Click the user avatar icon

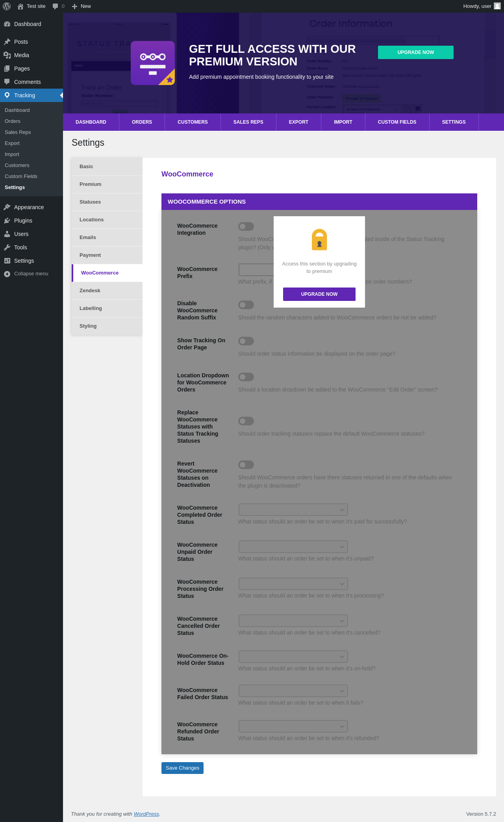pos(497,6)
